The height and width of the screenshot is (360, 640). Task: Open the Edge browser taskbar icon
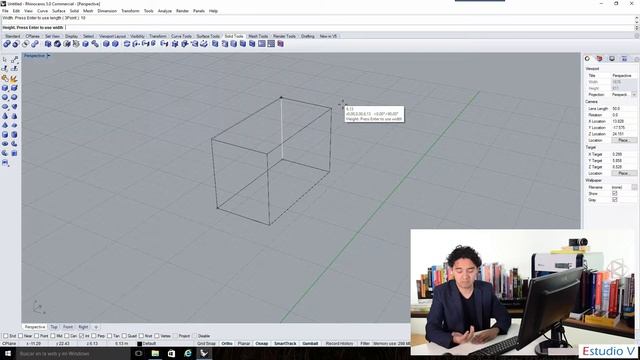coord(188,353)
